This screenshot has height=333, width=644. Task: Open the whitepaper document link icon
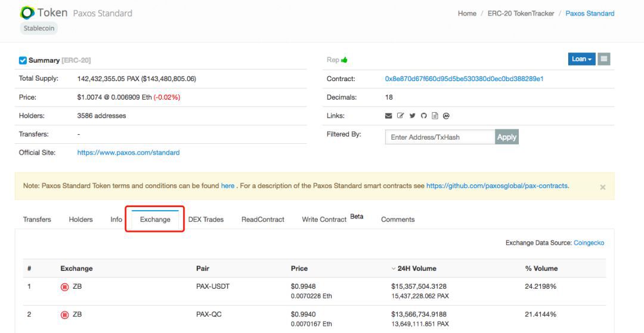coord(435,116)
